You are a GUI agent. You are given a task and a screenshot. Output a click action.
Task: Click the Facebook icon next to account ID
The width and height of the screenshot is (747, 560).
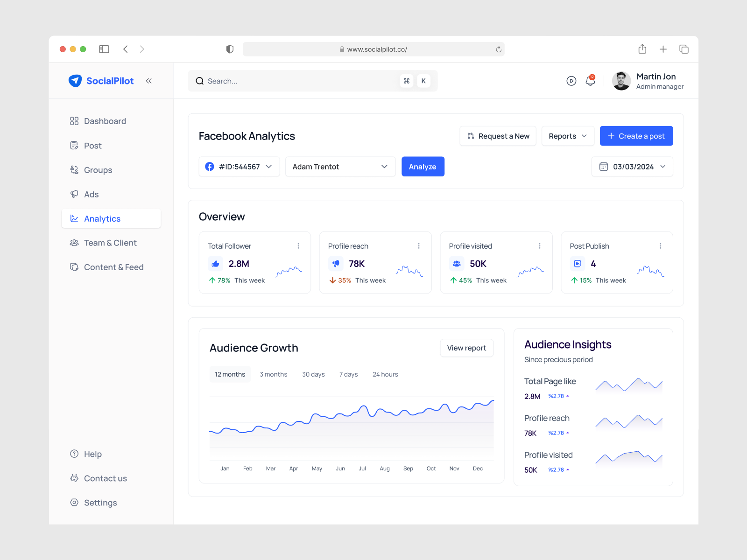(210, 167)
